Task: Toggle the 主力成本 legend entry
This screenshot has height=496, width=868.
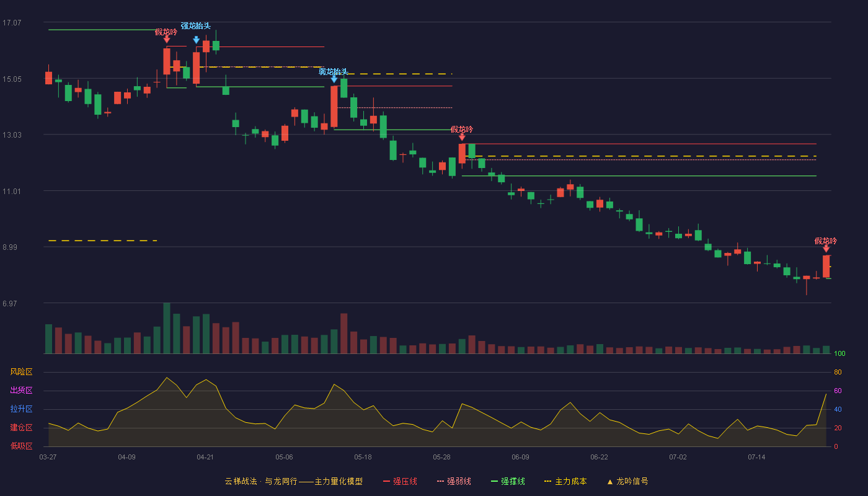Action: [565, 481]
